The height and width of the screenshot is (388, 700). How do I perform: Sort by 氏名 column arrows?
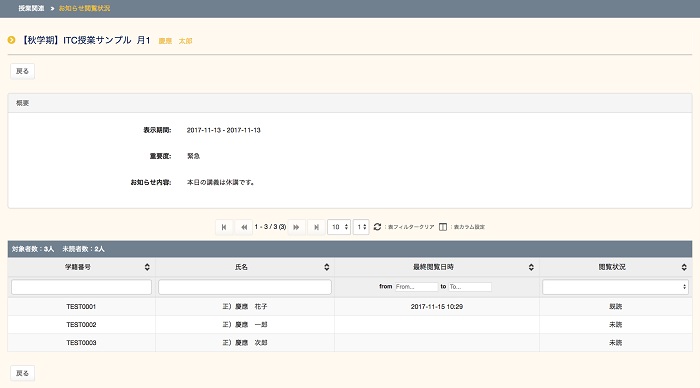327,267
